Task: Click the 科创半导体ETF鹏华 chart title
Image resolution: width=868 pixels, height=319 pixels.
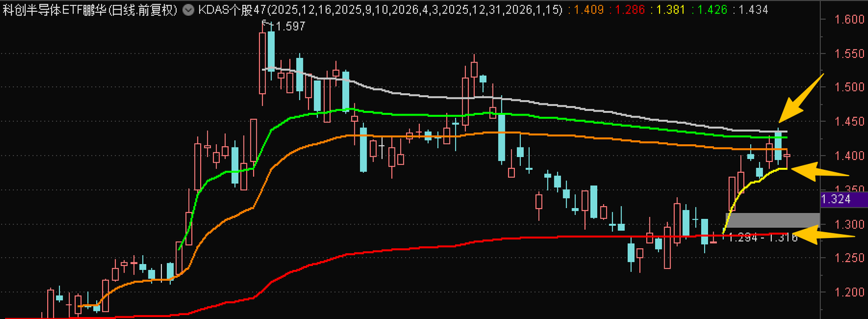Action: pyautogui.click(x=90, y=10)
